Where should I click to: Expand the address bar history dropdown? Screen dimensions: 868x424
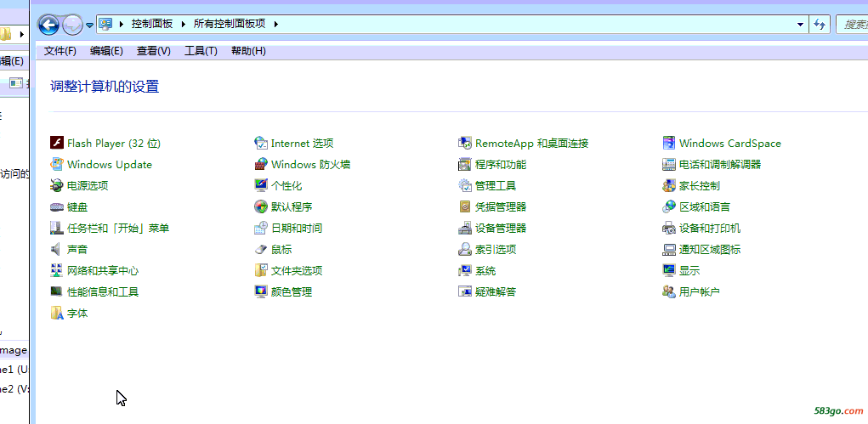[800, 25]
